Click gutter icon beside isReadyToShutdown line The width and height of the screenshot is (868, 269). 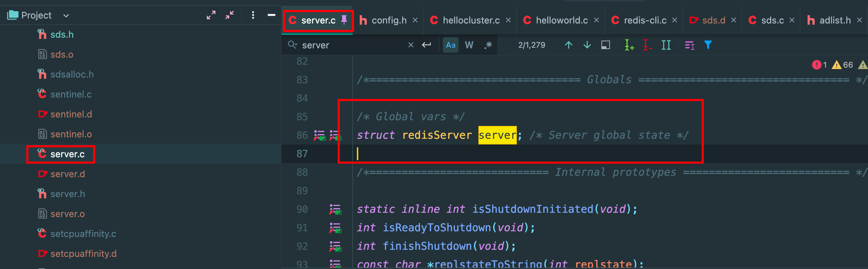[335, 228]
